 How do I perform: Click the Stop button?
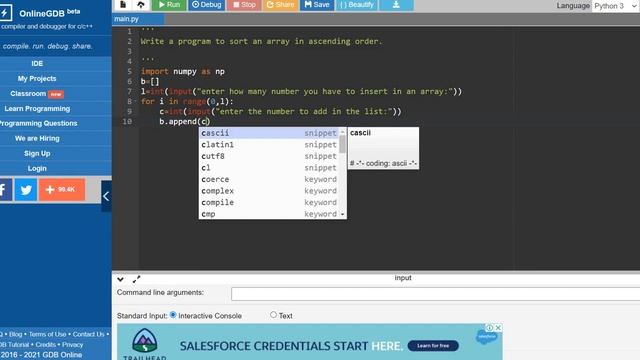click(x=244, y=4)
